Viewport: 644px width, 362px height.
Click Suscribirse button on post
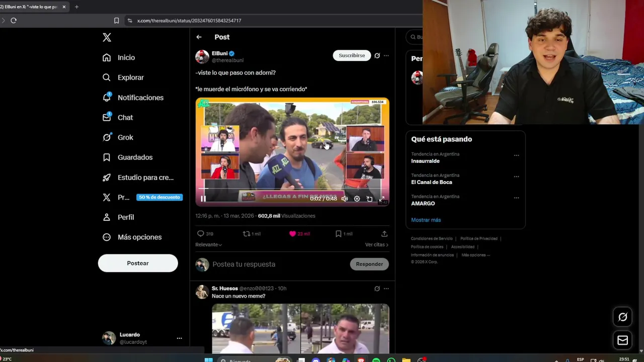tap(352, 55)
